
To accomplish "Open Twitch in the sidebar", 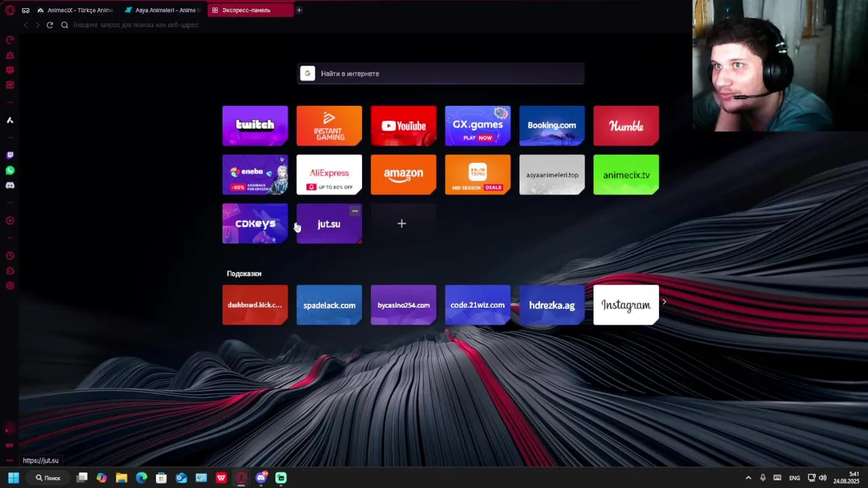I will [x=9, y=155].
